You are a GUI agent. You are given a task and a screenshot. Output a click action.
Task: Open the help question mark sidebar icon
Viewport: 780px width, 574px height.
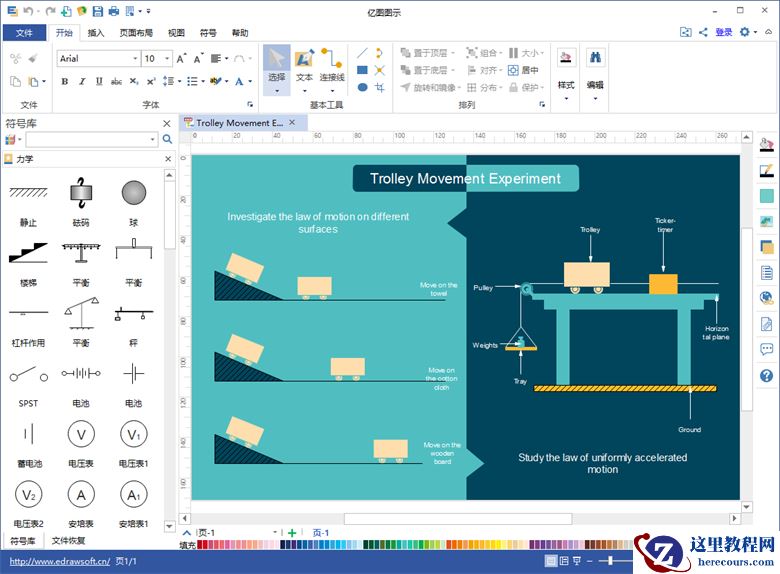point(767,375)
